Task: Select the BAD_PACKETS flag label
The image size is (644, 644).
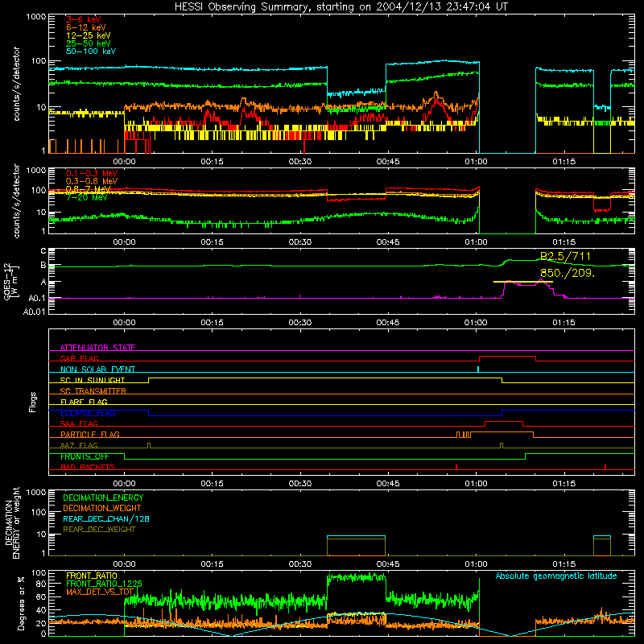Action: (88, 468)
